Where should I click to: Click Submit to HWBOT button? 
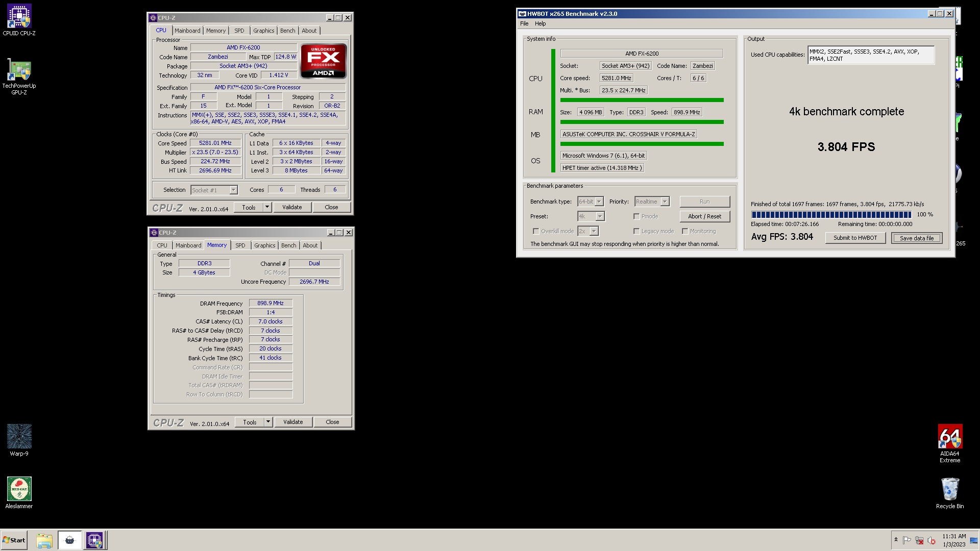855,238
